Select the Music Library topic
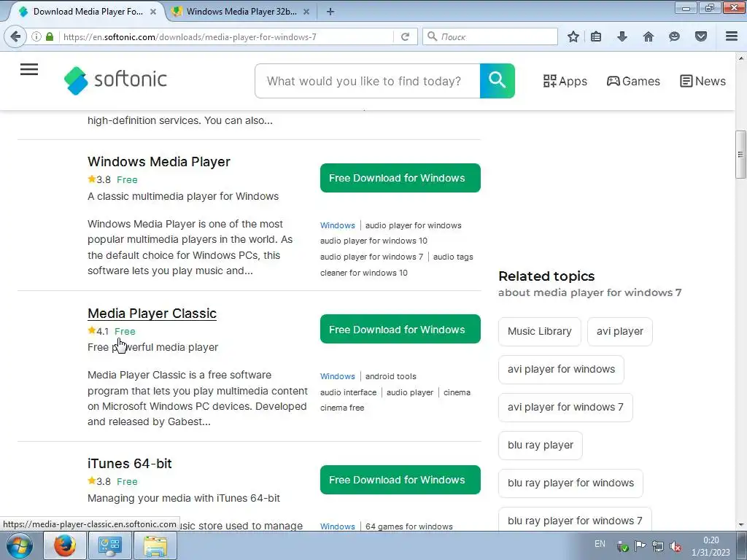 (540, 332)
